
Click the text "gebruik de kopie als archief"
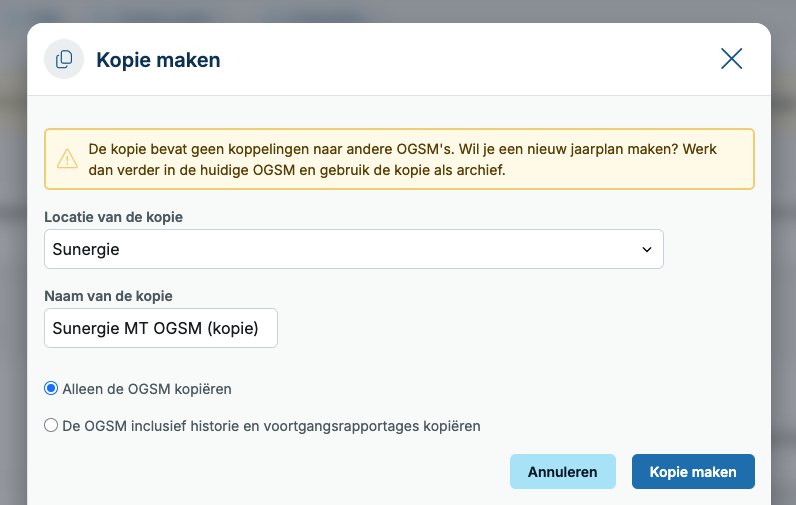(412, 170)
